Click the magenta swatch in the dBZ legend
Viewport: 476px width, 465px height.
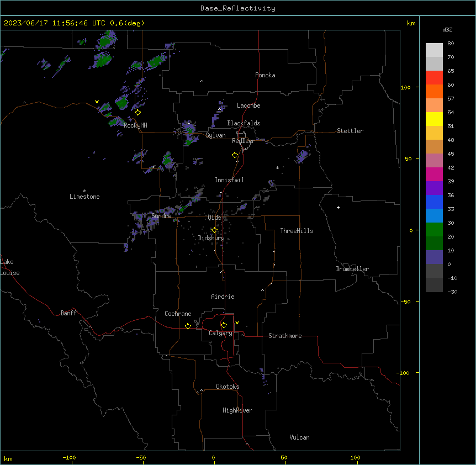click(434, 174)
